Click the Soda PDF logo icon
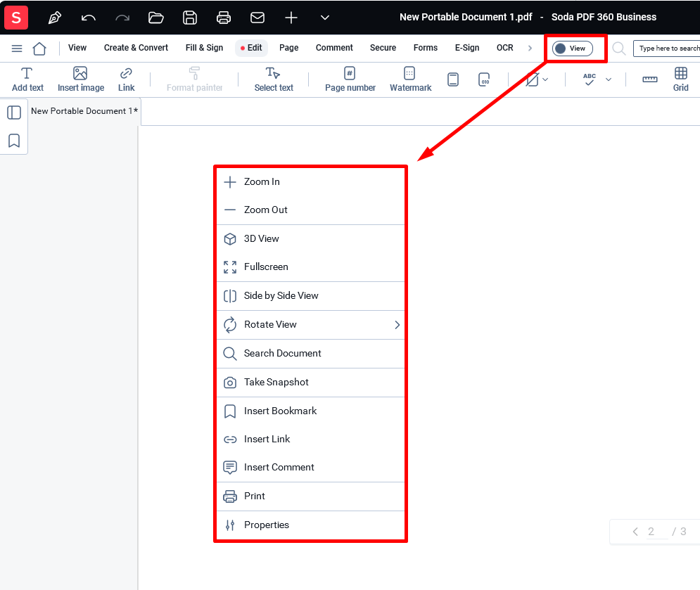700x590 pixels. tap(16, 18)
